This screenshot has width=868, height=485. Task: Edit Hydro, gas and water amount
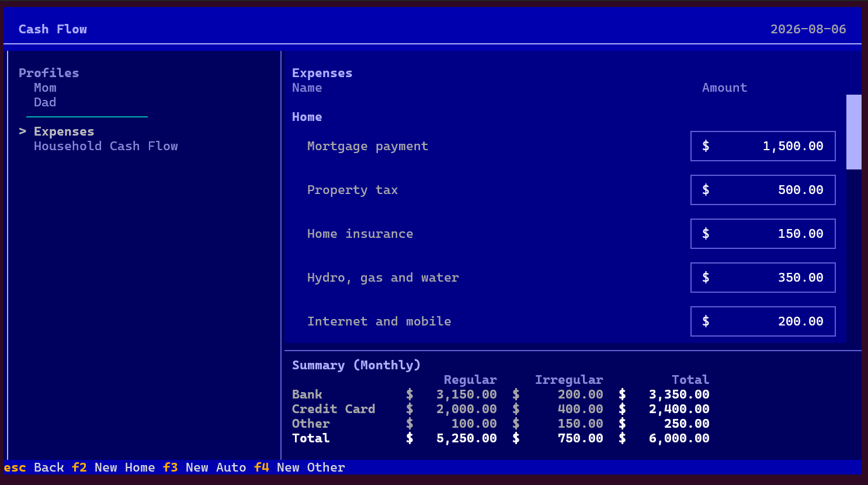[x=763, y=278]
